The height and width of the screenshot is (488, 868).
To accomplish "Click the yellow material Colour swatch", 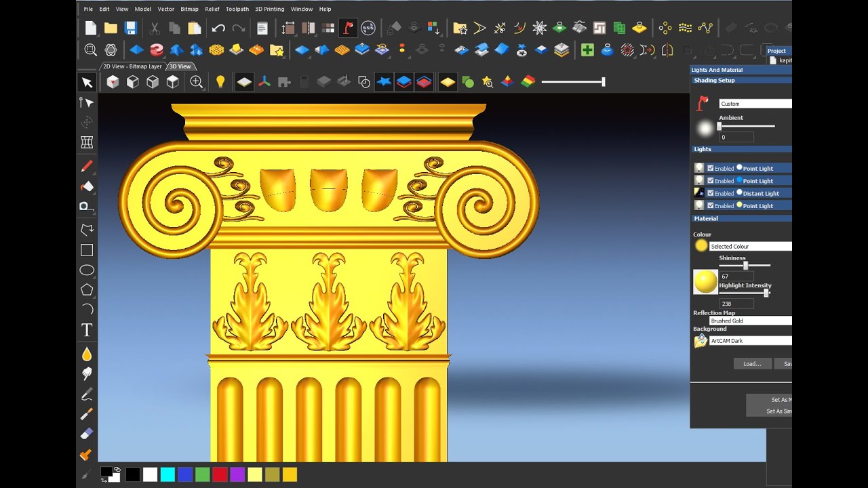I will (701, 246).
